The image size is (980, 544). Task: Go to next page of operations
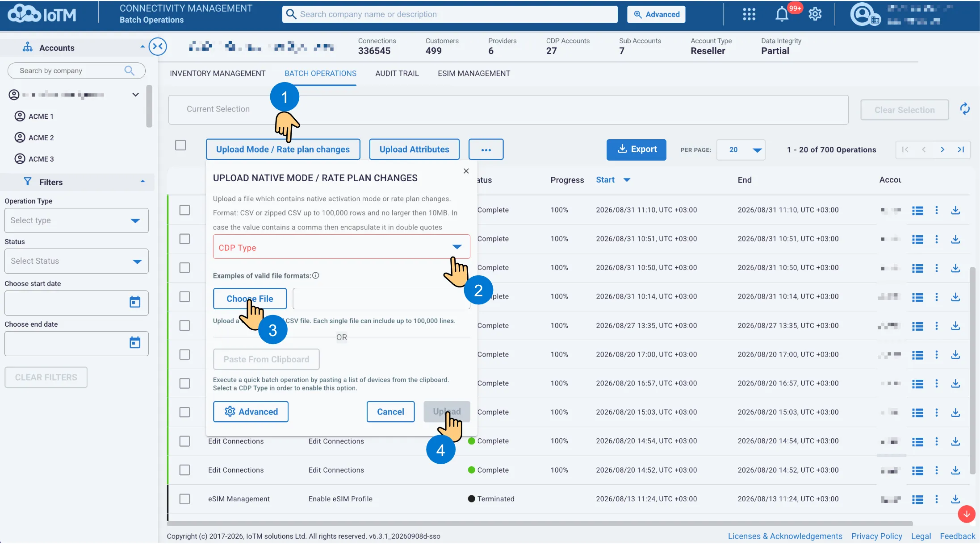point(942,149)
